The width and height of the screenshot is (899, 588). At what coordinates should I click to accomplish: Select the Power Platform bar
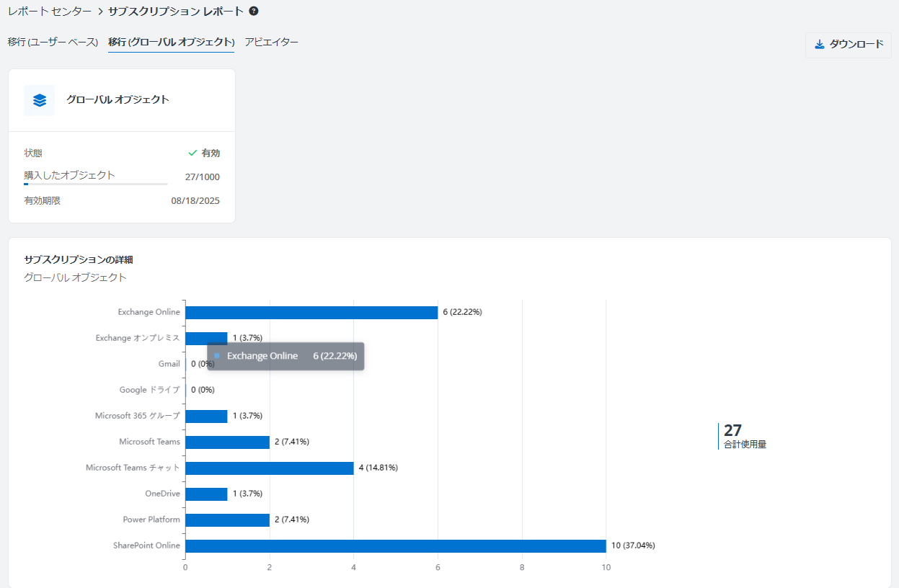(227, 520)
